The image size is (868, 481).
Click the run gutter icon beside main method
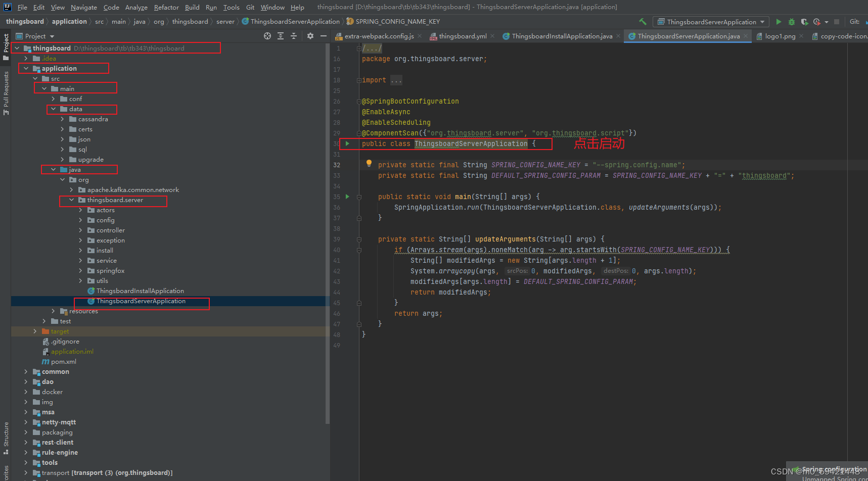point(347,197)
